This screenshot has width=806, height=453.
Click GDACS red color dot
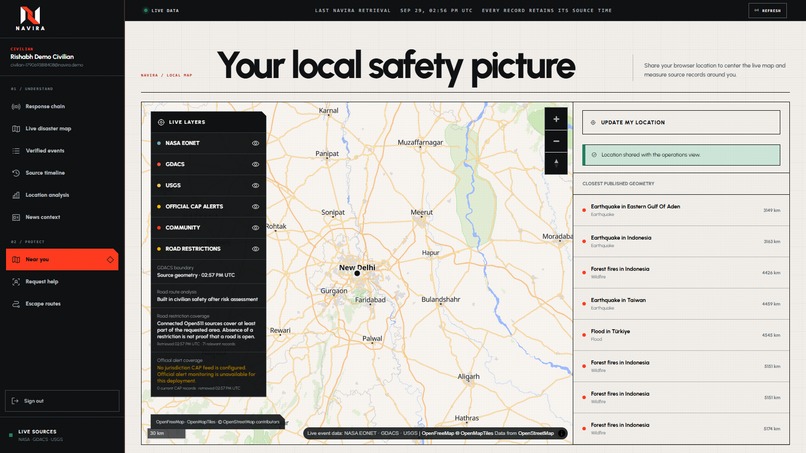click(x=159, y=165)
